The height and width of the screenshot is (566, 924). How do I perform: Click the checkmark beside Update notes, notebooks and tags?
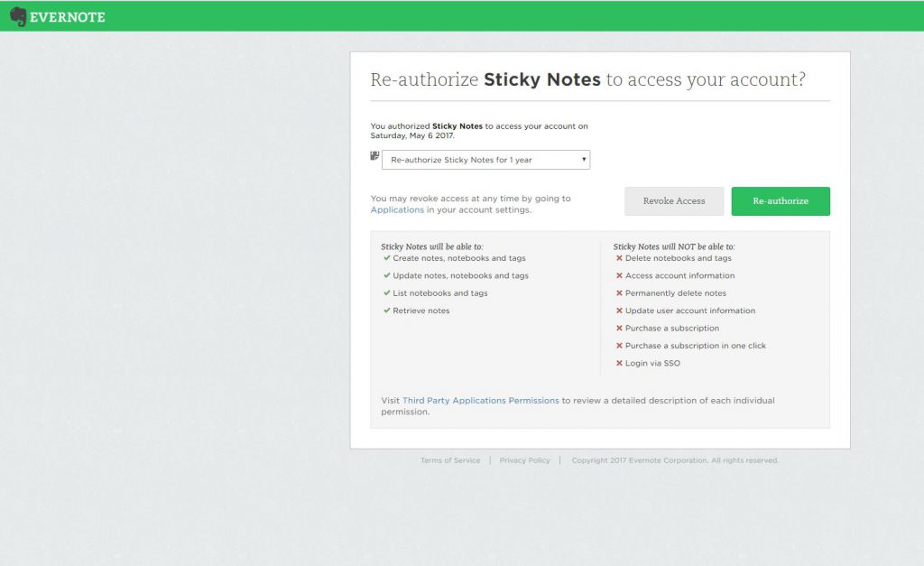pos(388,276)
